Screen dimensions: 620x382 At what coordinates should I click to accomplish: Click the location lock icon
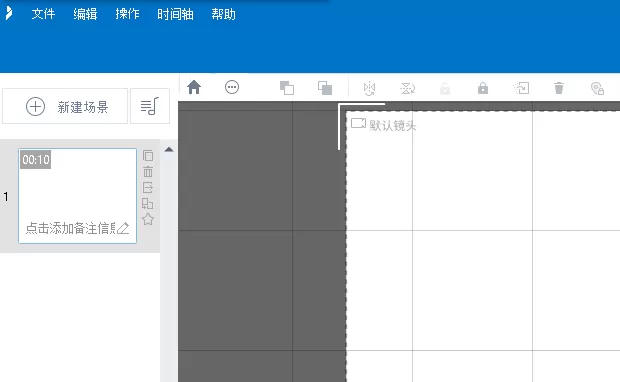[x=597, y=88]
